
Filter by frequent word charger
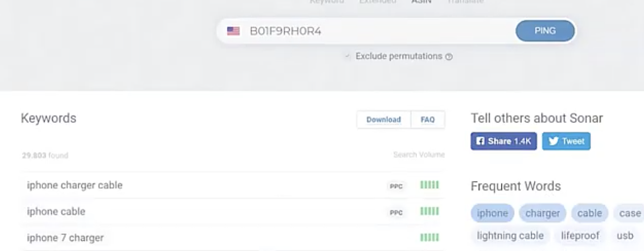(542, 213)
